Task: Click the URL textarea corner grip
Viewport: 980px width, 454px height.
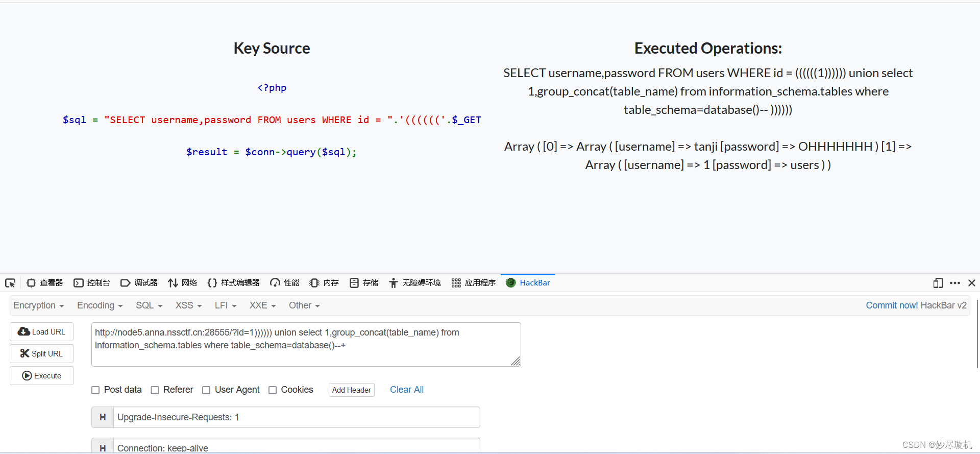Action: [516, 361]
